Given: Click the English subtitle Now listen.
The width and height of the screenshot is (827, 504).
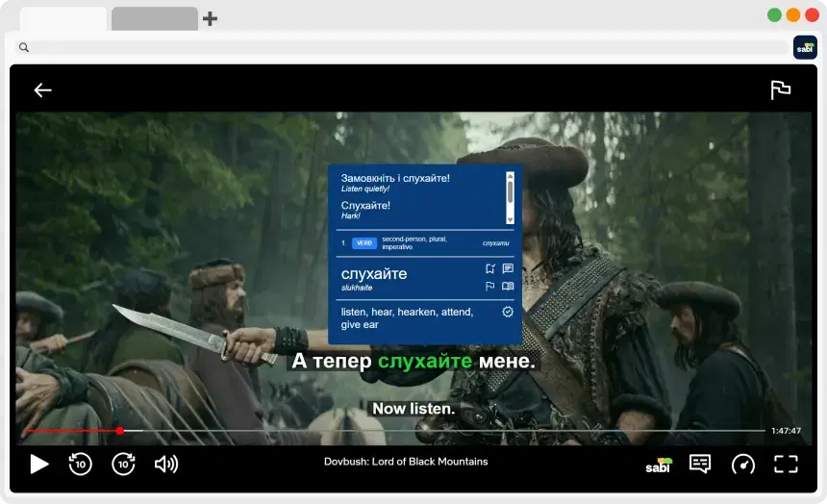Looking at the screenshot, I should pyautogui.click(x=413, y=409).
